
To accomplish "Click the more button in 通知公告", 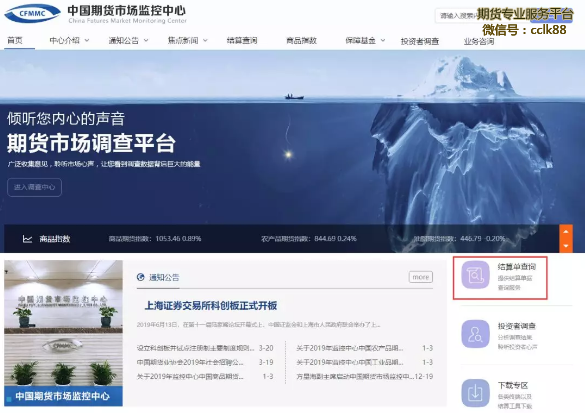I will click(x=421, y=277).
